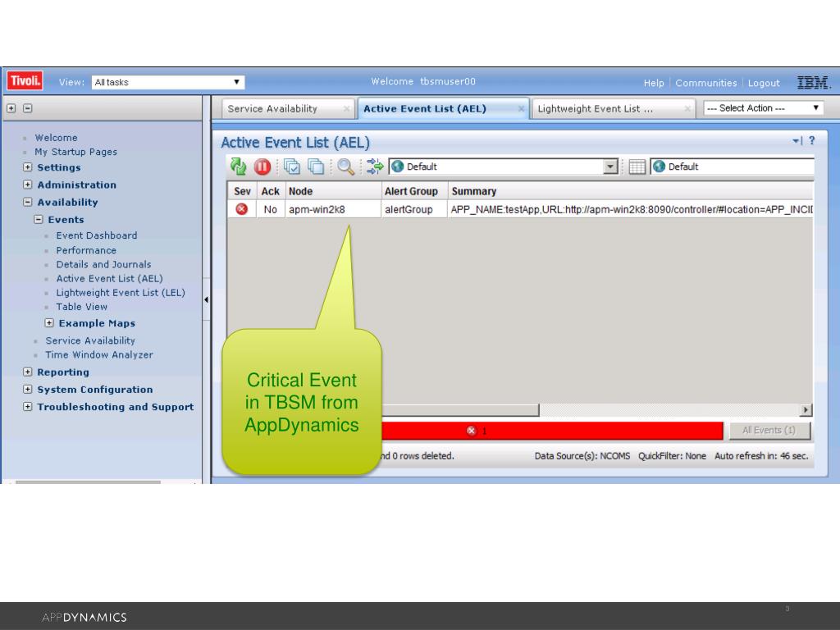Click the navigation pane horizontal scrollbar
This screenshot has height=630, width=840.
click(88, 482)
